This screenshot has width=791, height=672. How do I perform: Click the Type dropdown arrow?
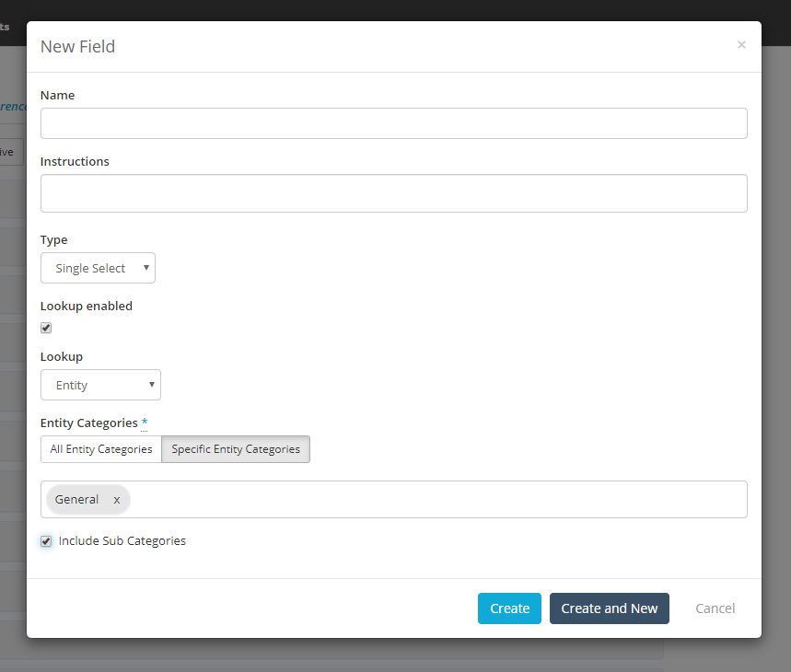146,268
